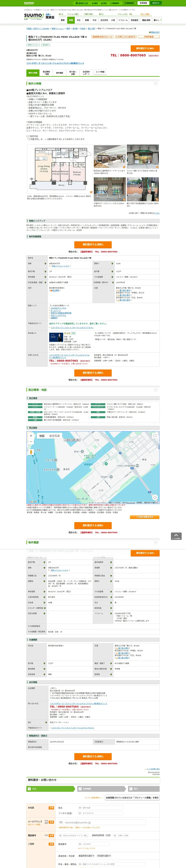Screen dimensions: 186x868
Task: Switch map to 地図 view
Action: click(x=42, y=436)
